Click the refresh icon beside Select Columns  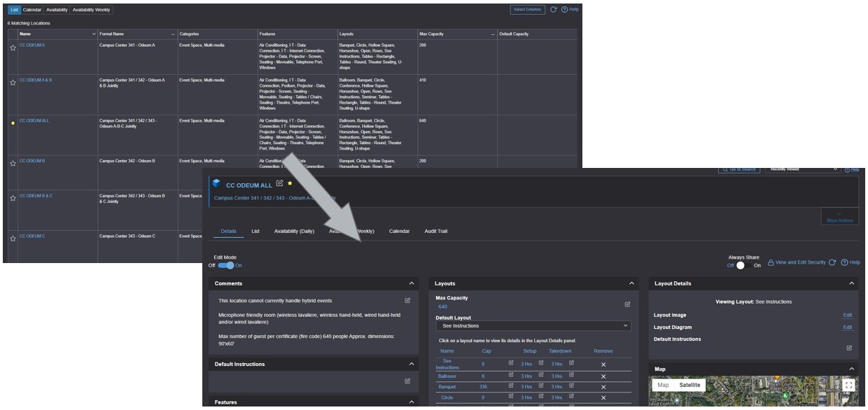click(553, 10)
